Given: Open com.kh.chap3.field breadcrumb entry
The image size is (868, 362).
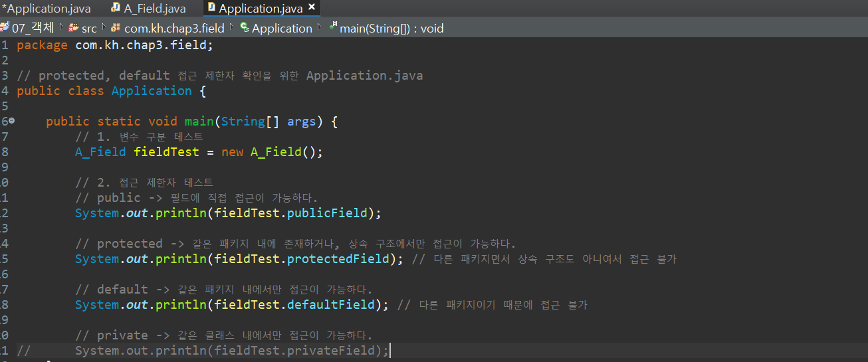Looking at the screenshot, I should click(174, 28).
